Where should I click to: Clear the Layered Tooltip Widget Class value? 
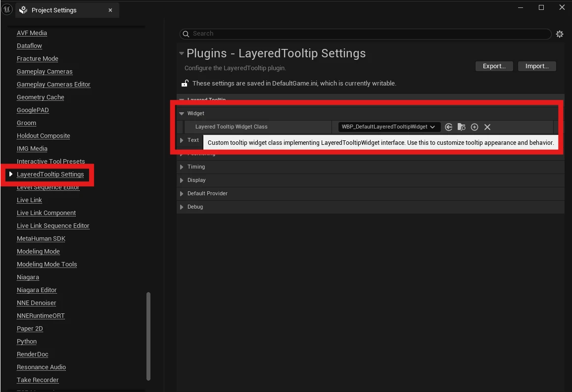[487, 127]
